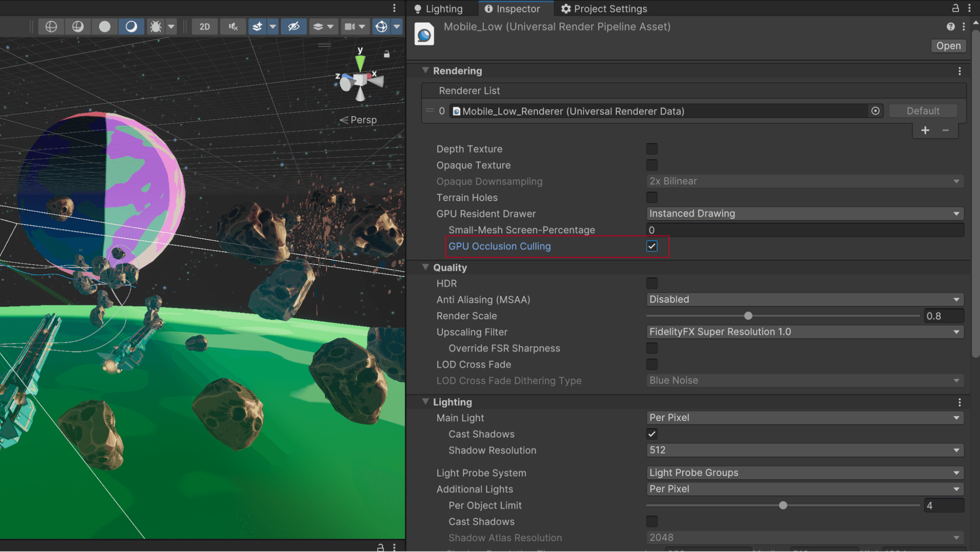
Task: Open the Anti Aliasing MSAA dropdown
Action: point(804,299)
